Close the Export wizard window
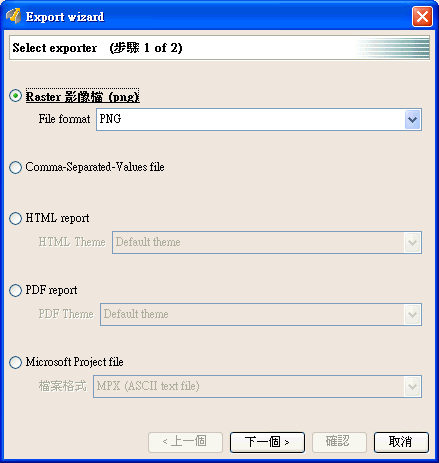This screenshot has width=439, height=463. tap(422, 16)
